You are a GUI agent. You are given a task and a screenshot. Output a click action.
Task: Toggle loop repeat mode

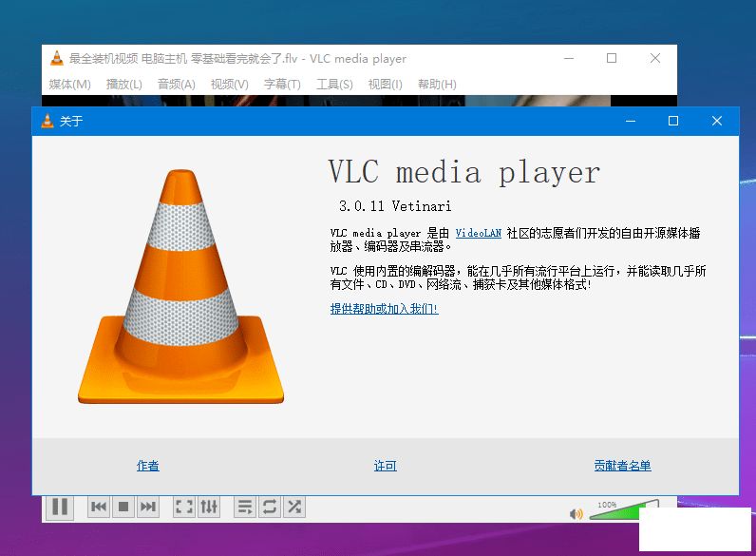click(x=270, y=507)
